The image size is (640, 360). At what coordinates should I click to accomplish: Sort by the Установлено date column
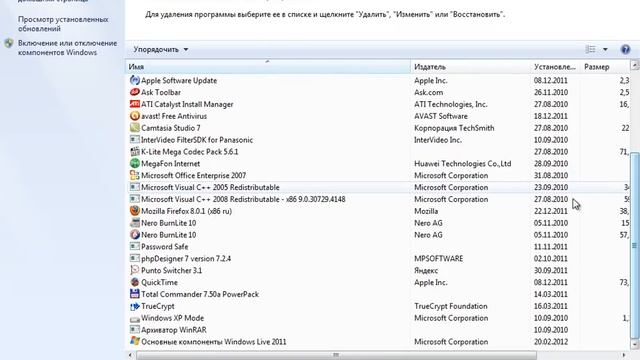coord(555,67)
